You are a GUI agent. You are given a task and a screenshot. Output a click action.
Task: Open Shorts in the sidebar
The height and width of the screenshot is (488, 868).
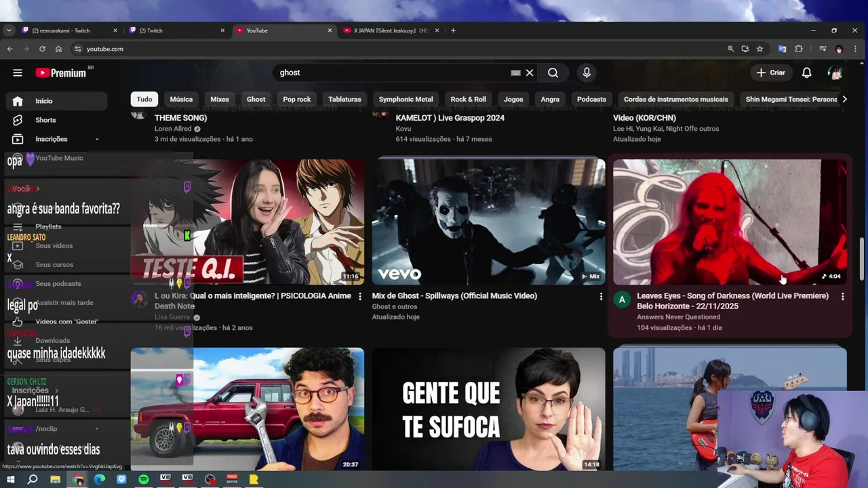(57, 120)
